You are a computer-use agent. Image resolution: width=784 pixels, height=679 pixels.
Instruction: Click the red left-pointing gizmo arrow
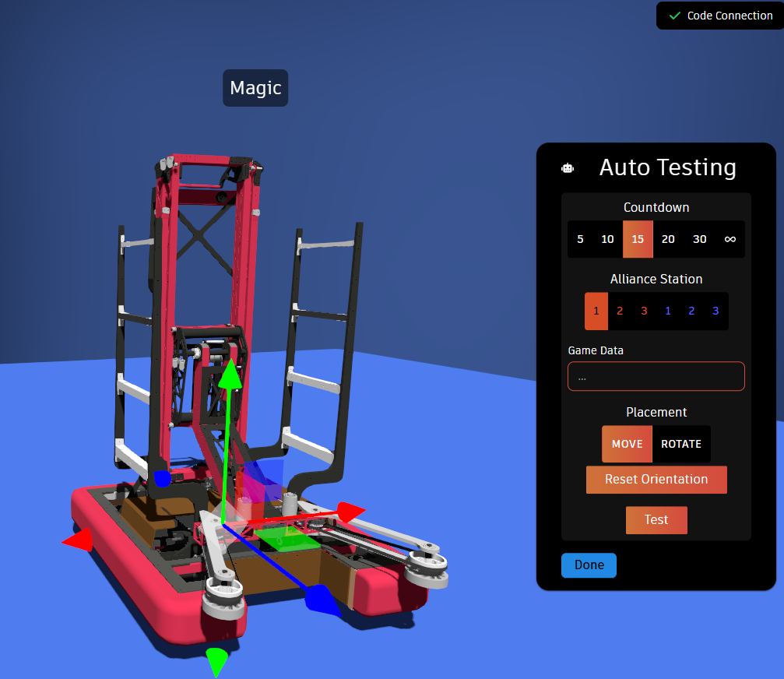coord(77,540)
